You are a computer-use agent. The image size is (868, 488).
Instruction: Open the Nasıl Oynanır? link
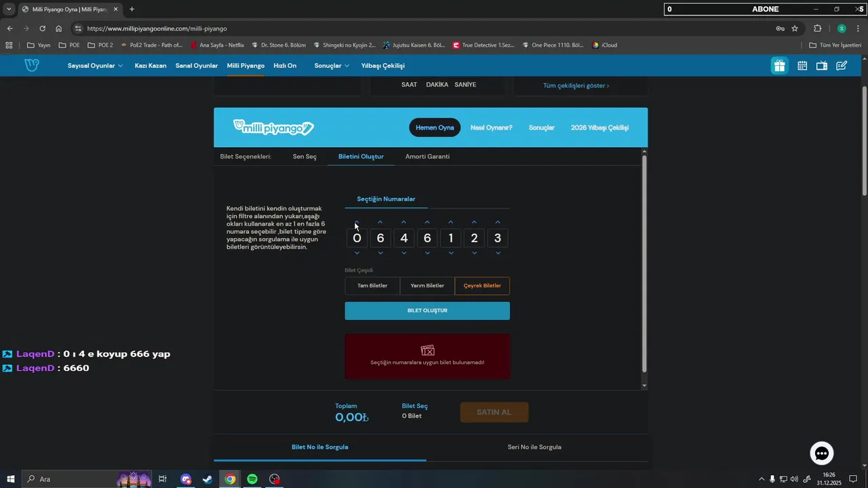[x=492, y=127]
